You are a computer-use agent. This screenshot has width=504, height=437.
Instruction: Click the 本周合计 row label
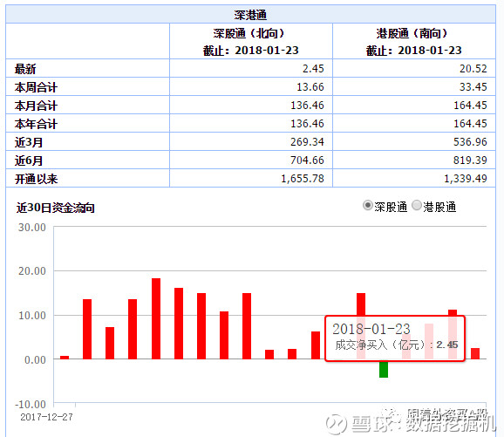point(36,87)
